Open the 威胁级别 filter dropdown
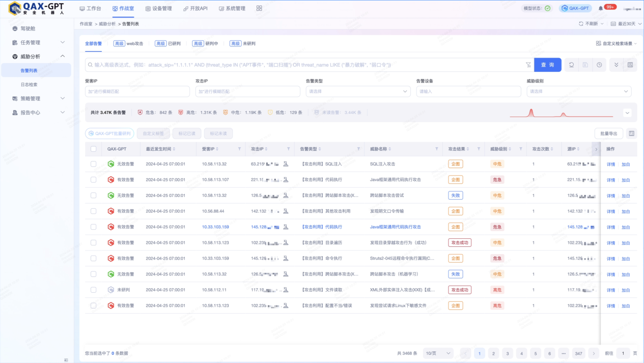 (579, 91)
